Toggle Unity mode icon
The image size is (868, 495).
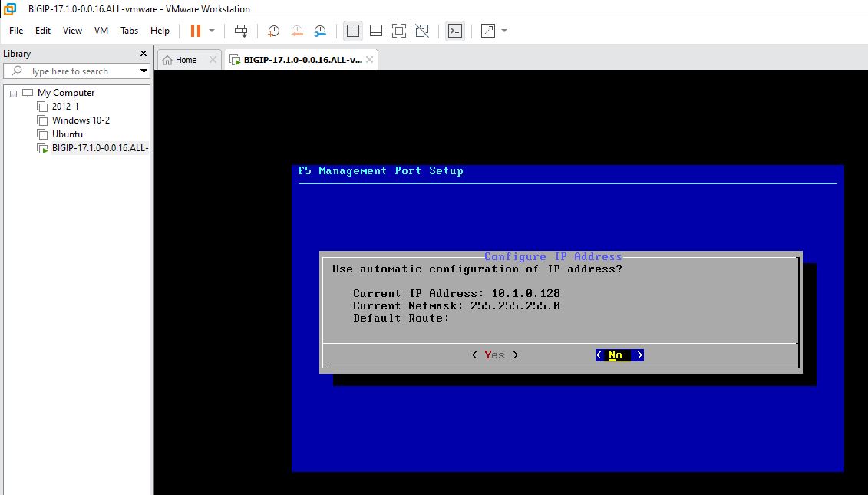coord(421,31)
